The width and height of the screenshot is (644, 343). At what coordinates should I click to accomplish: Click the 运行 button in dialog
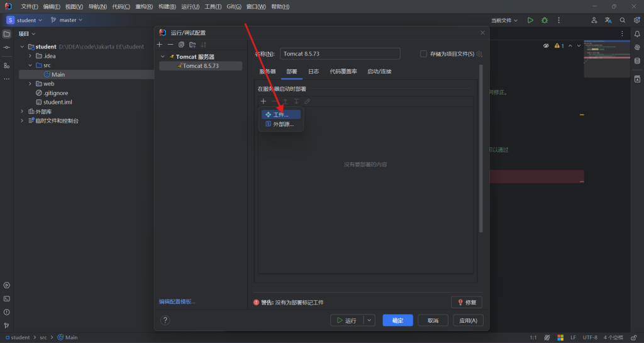tap(347, 320)
